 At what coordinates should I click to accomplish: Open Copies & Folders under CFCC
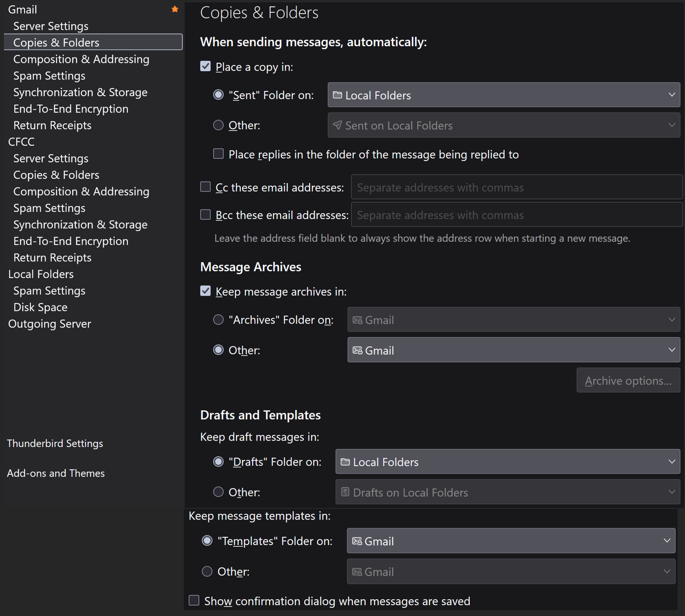click(x=56, y=175)
